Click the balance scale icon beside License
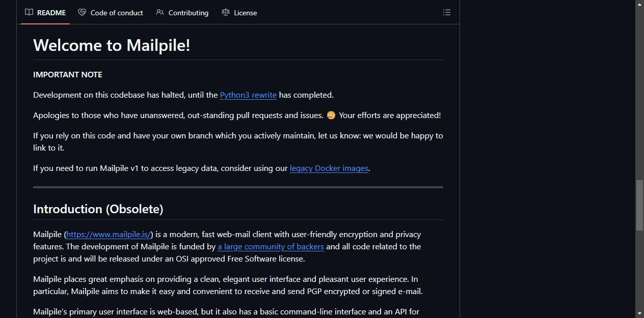The height and width of the screenshot is (318, 644). (x=226, y=13)
